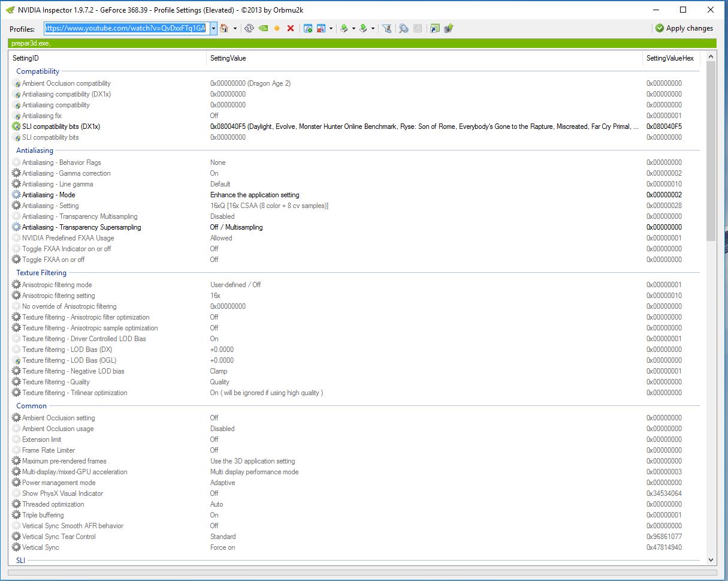The width and height of the screenshot is (728, 581).
Task: Click the vertical scrollbar up arrow
Action: [711, 57]
